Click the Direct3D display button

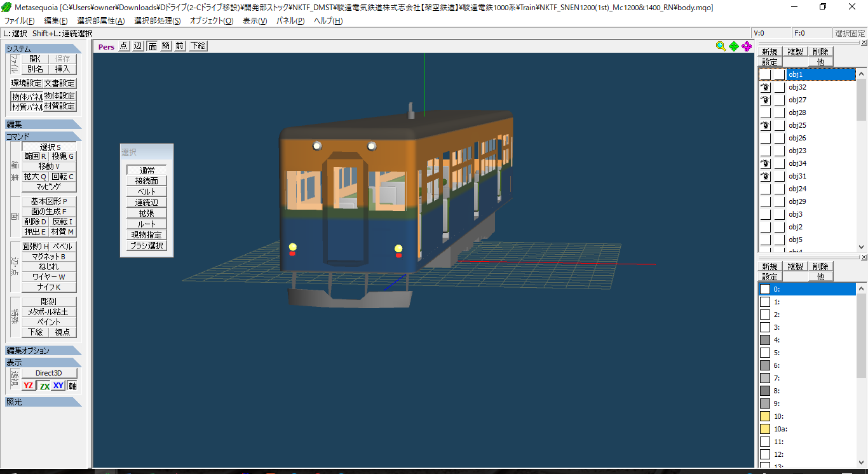coord(50,373)
